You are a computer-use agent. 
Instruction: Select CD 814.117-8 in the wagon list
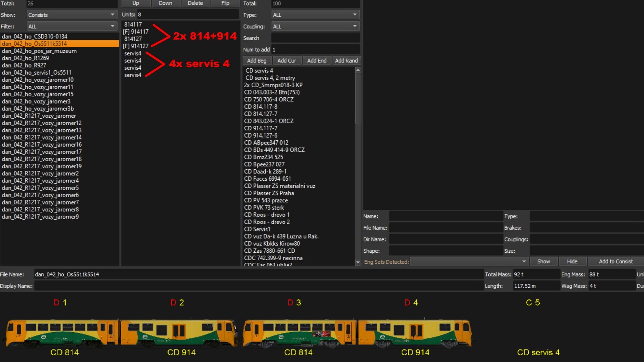click(261, 107)
